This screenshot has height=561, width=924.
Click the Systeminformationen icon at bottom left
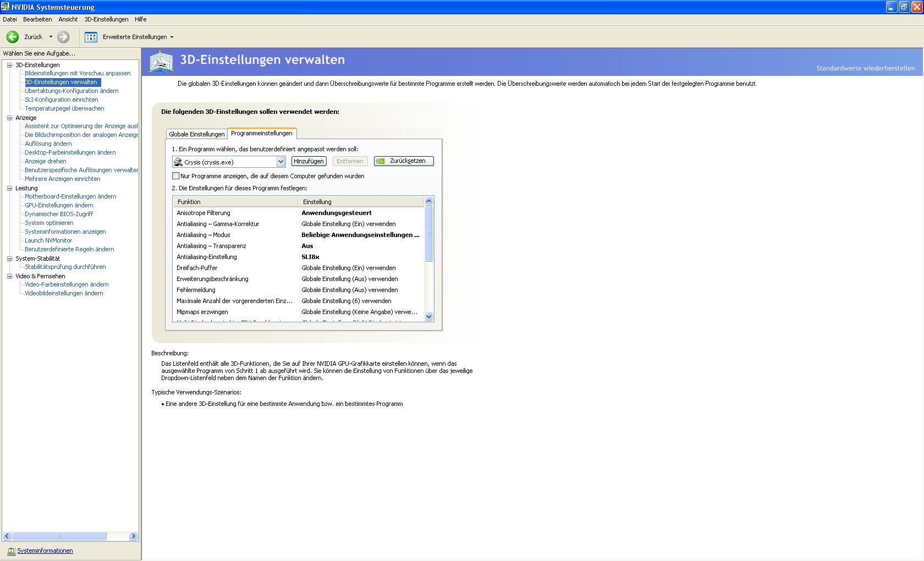click(x=11, y=551)
